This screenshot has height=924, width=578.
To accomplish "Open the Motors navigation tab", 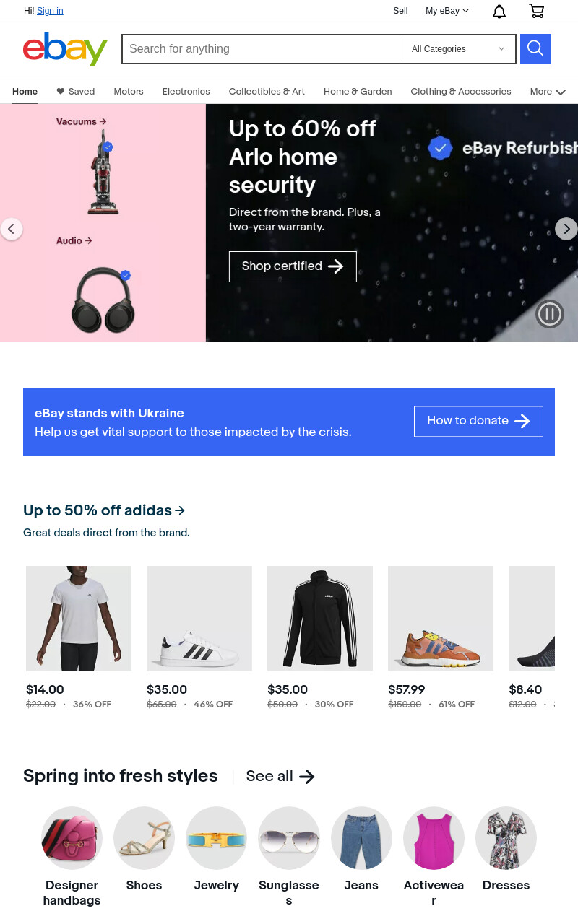I will [x=129, y=91].
